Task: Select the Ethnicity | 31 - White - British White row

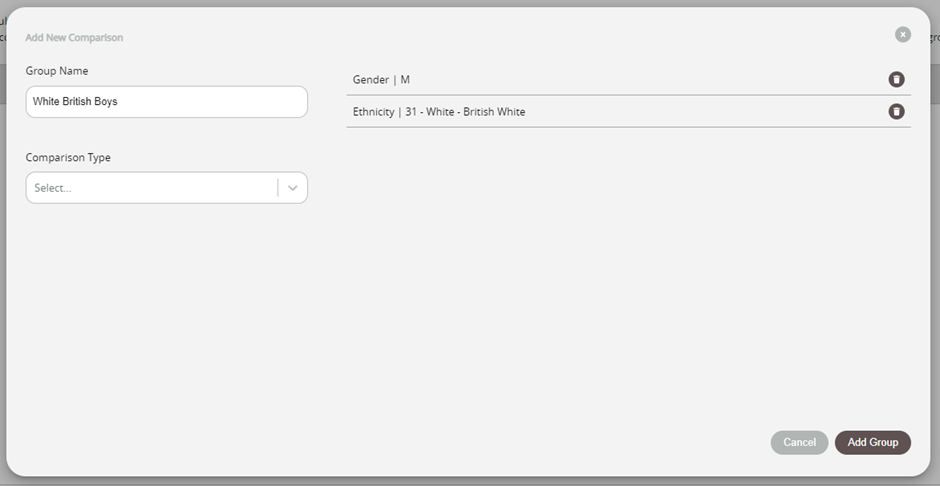Action: (628, 111)
